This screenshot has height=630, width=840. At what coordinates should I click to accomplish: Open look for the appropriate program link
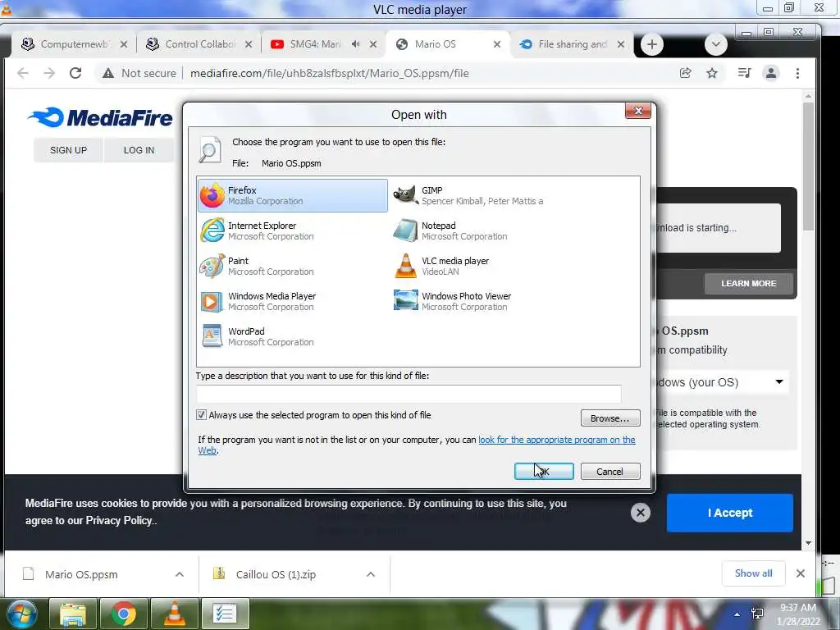(x=557, y=440)
